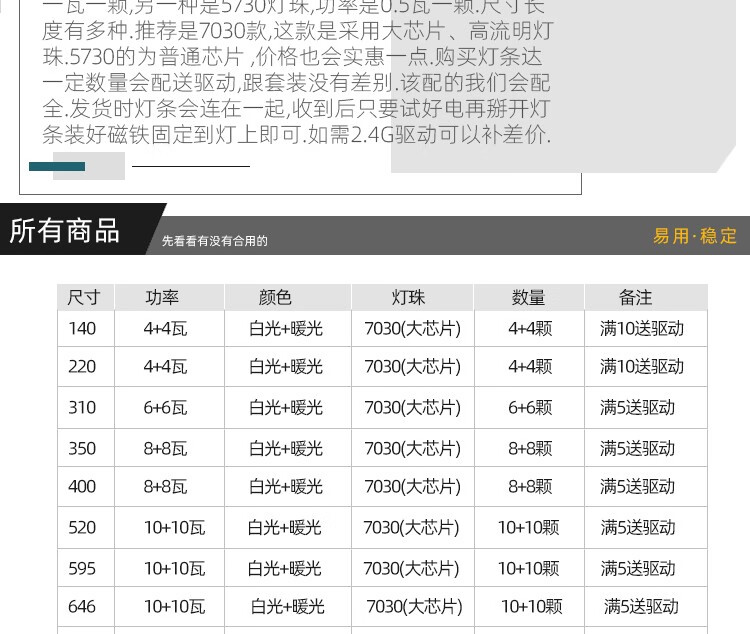
Task: Select size cell 646
Action: [x=82, y=607]
